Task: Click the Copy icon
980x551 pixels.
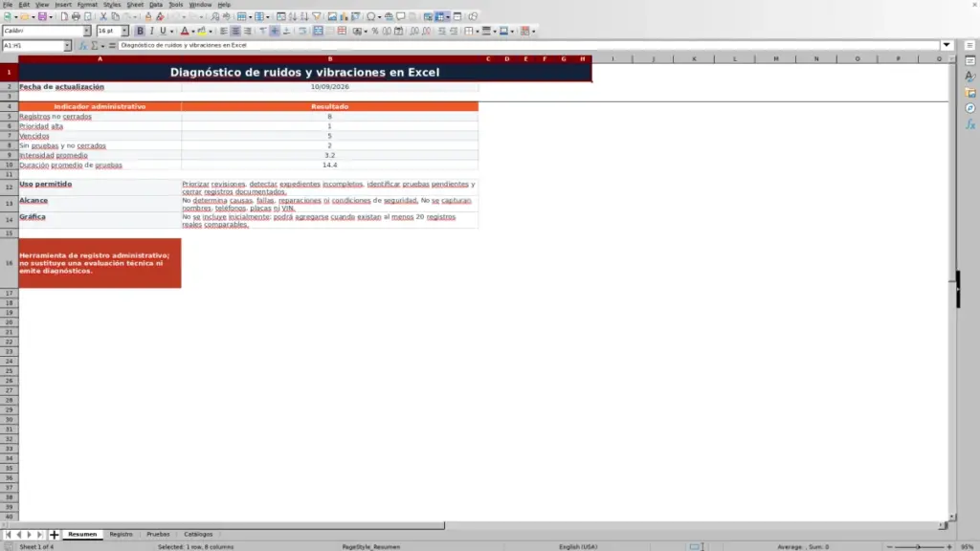Action: (x=115, y=17)
